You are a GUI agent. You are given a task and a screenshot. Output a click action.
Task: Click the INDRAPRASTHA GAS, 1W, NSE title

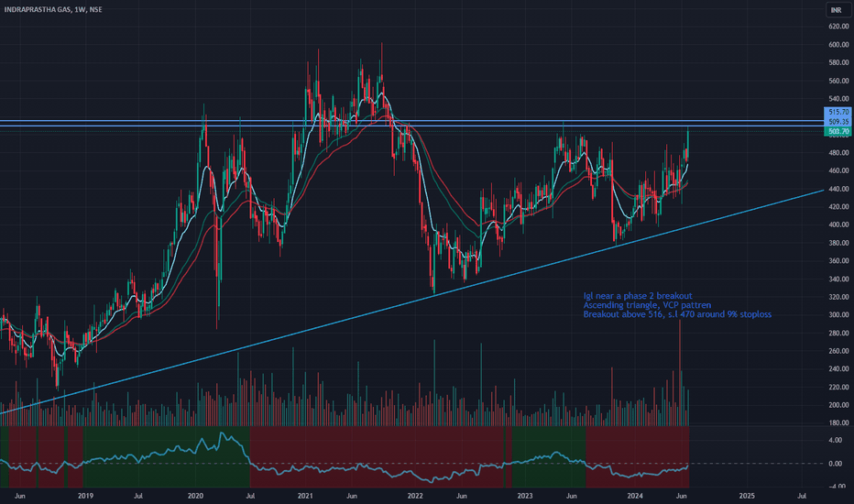[x=53, y=9]
